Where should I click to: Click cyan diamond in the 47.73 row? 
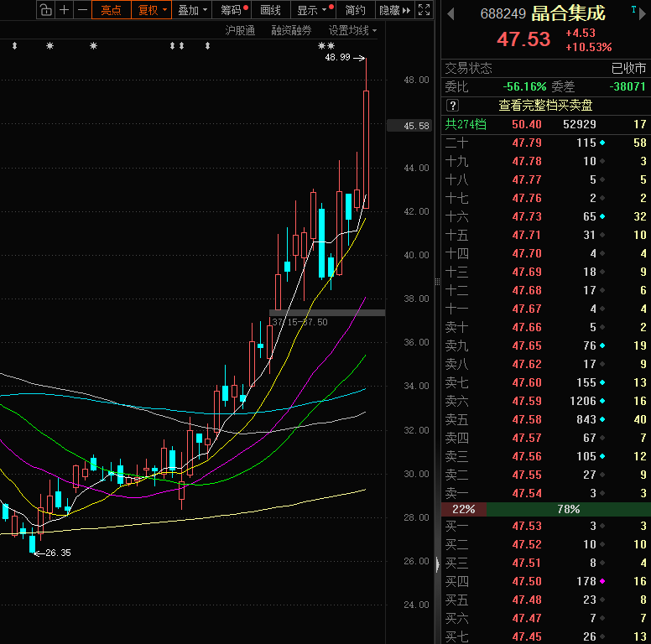tap(602, 216)
